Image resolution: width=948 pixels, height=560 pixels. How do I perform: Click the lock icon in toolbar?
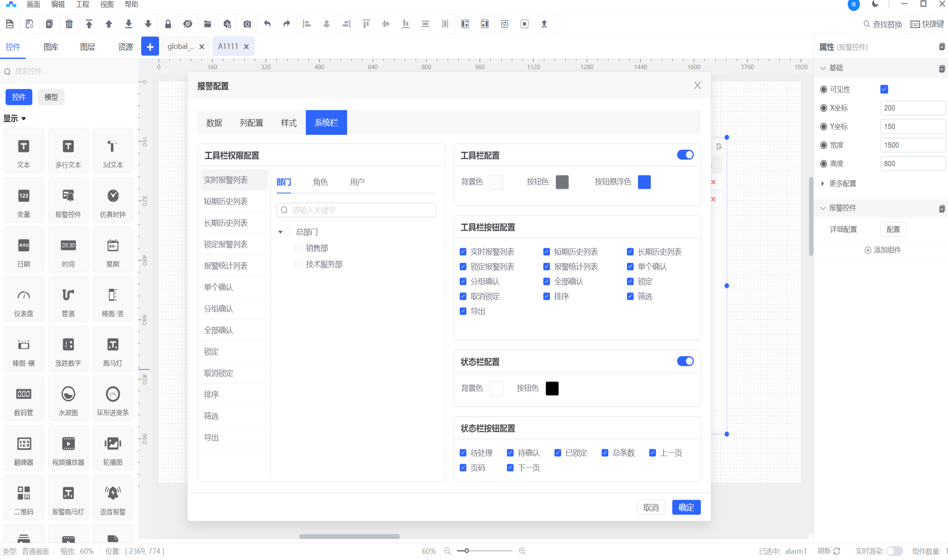click(168, 24)
